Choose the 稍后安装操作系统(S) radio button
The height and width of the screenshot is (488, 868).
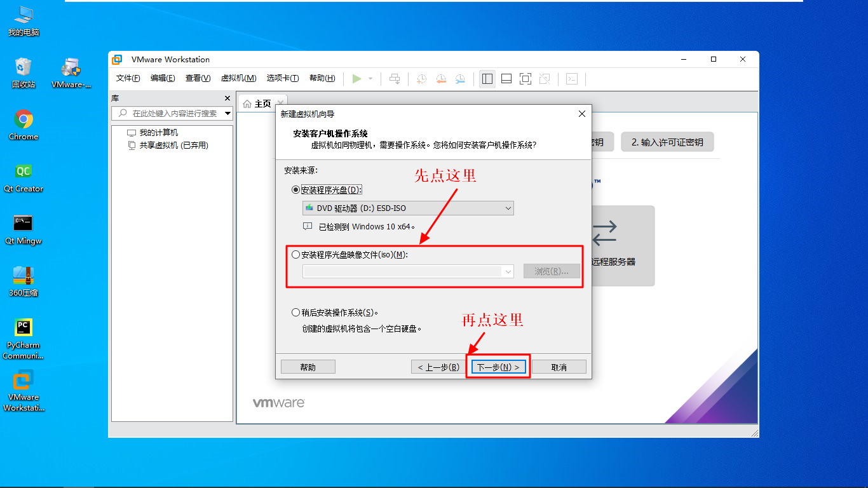[x=295, y=313]
